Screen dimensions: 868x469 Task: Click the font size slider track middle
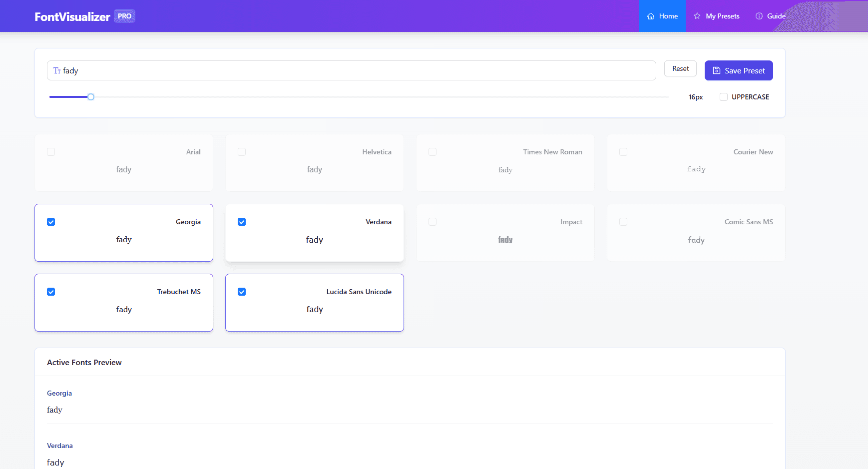pos(359,97)
